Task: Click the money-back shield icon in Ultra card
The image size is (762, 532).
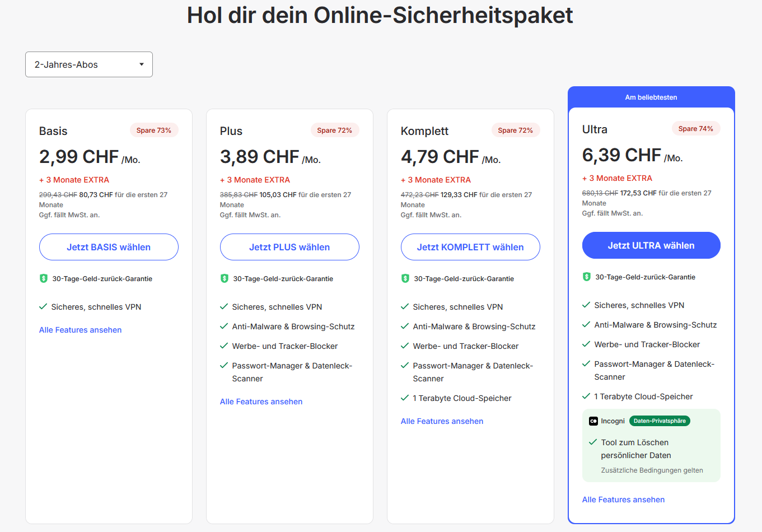Action: (x=587, y=277)
